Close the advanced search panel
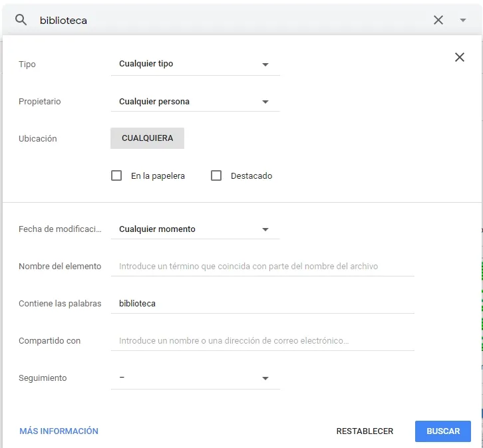Viewport: 483px width, 448px height. coord(459,57)
